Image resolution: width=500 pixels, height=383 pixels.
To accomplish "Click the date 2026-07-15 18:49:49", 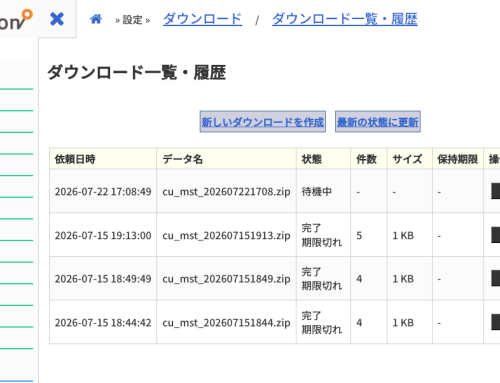I will point(103,279).
